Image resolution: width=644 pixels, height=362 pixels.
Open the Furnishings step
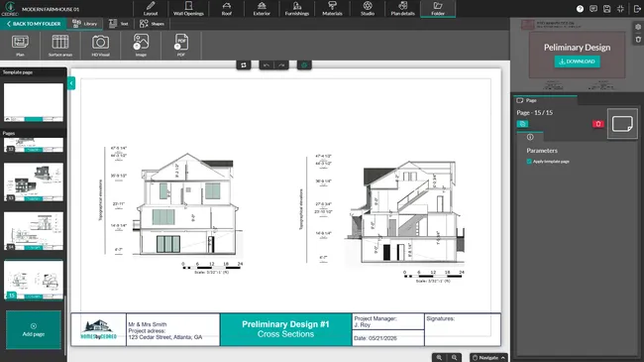[297, 9]
